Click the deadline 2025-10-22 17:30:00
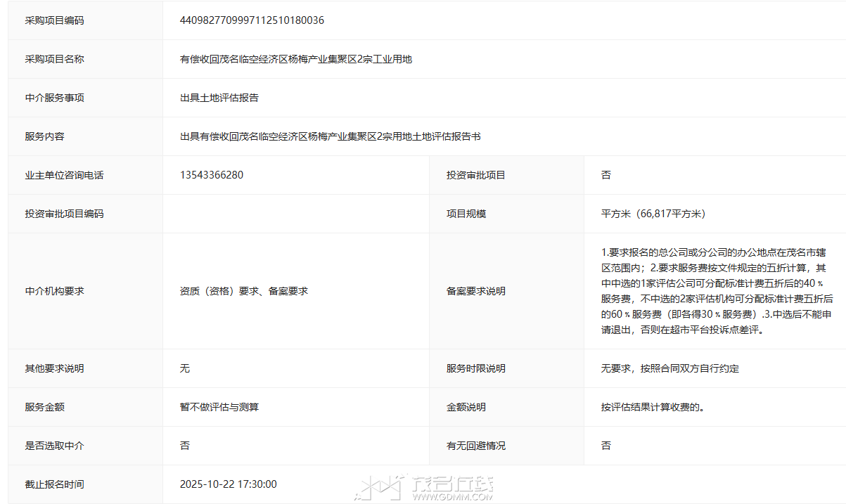Image resolution: width=846 pixels, height=504 pixels. 229,484
